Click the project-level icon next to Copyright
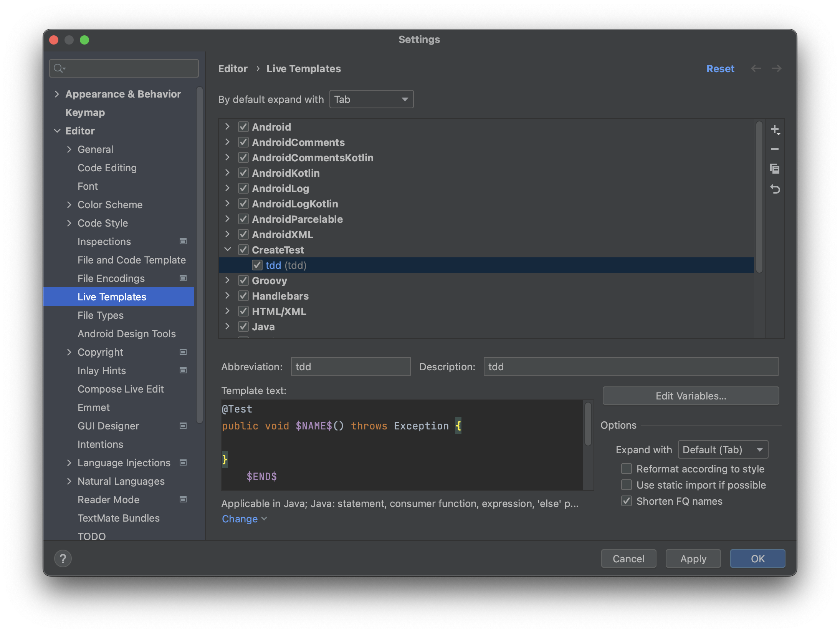This screenshot has width=840, height=633. 183,352
